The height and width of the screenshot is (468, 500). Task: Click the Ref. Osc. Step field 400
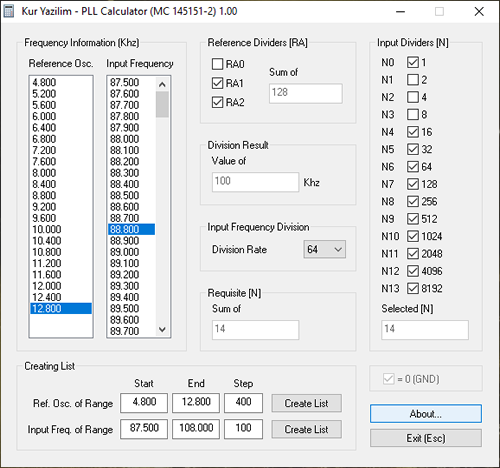click(243, 403)
